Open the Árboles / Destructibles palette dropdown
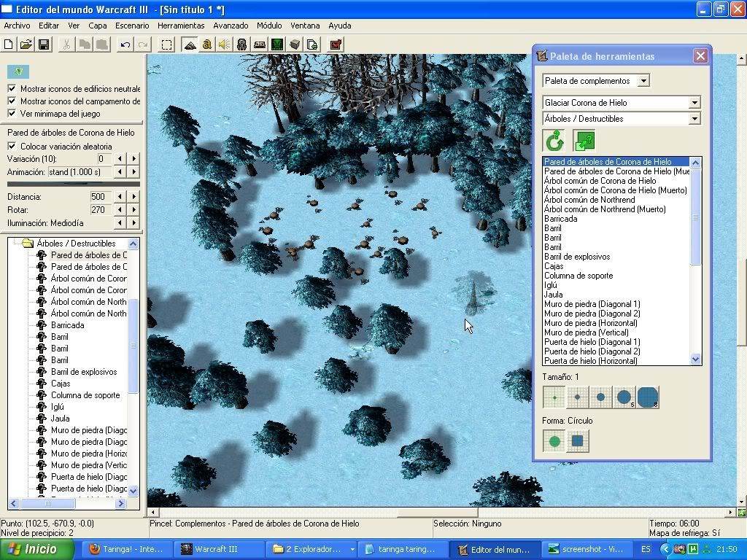 click(694, 119)
